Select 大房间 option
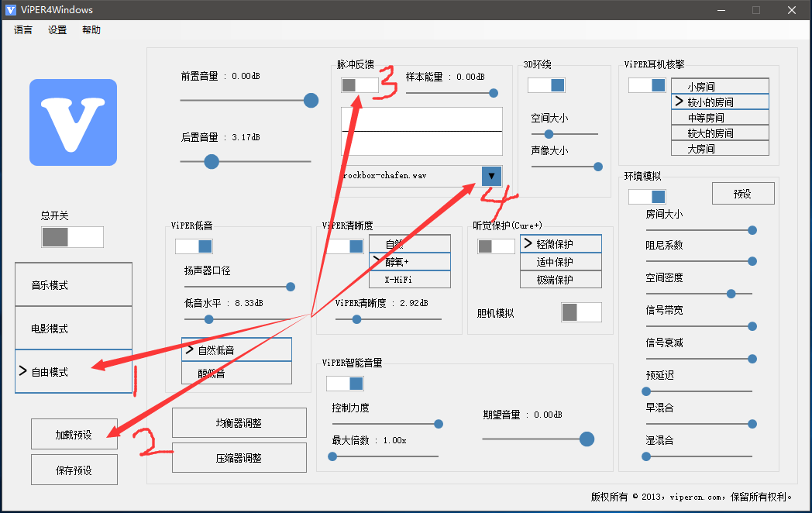Screen dimensions: 812x513 point(720,148)
